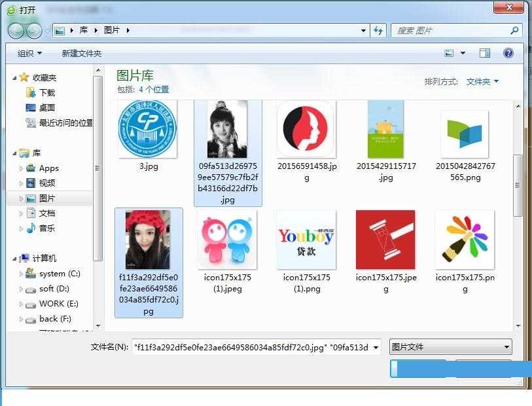Screen dimensions: 532x406
Task: Expand the Apps node in the sidebar
Action: pos(20,168)
